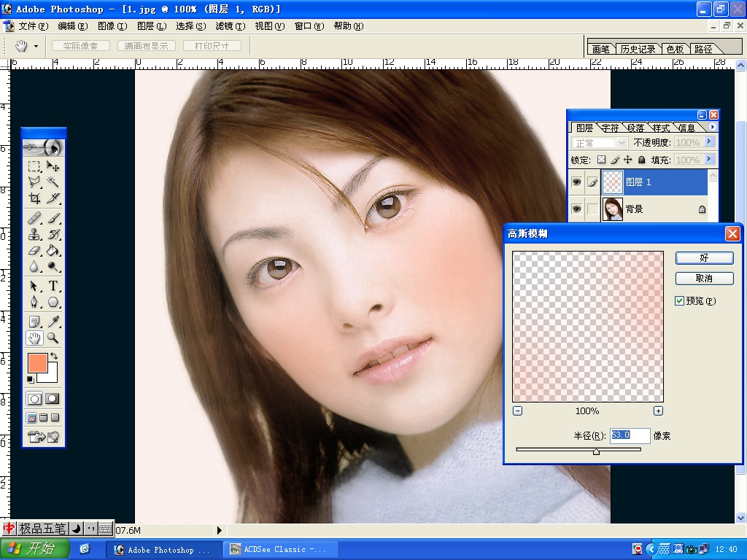Choose Full Screen with menu bar mode
Screen dimensions: 747x560
click(x=43, y=418)
